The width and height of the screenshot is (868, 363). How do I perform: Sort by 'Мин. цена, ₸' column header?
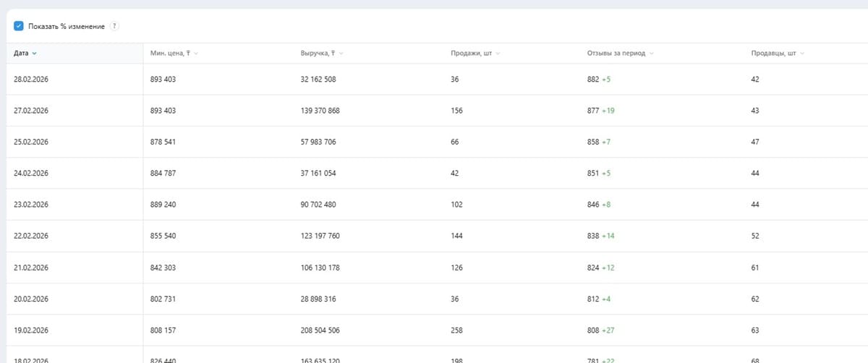pos(174,54)
